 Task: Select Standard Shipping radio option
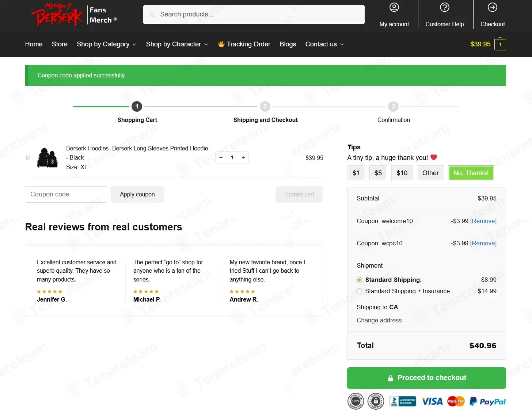[x=359, y=280]
